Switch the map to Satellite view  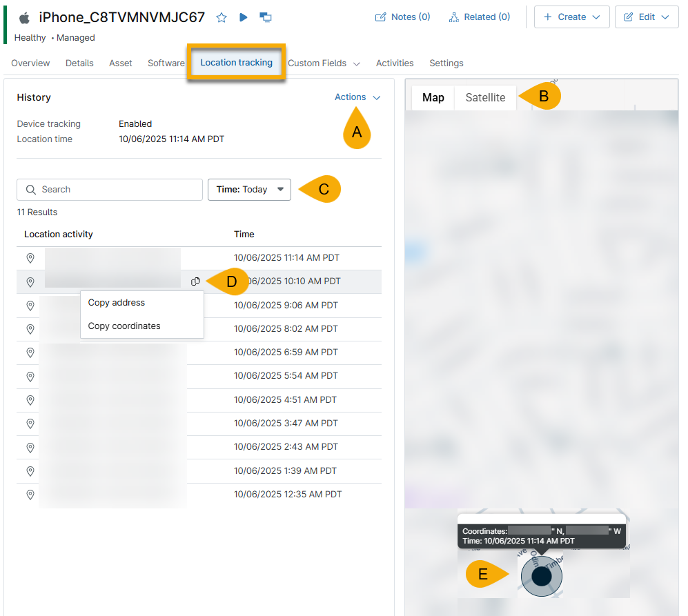484,97
